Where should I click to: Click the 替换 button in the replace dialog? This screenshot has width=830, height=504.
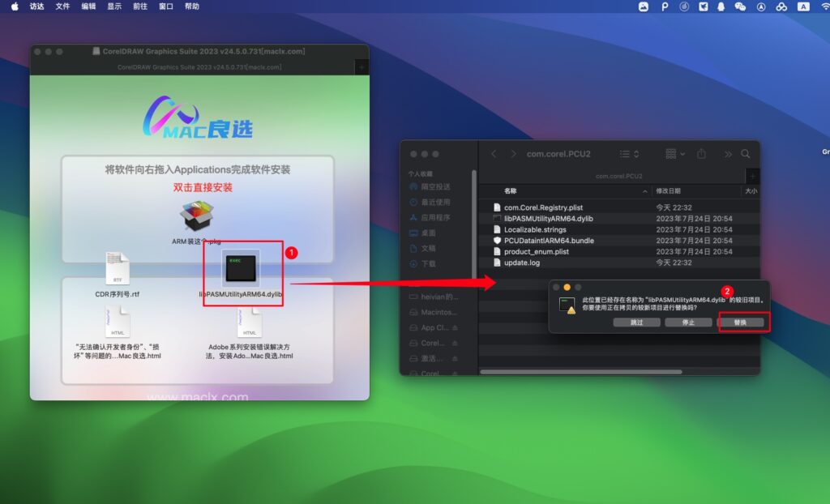point(742,322)
